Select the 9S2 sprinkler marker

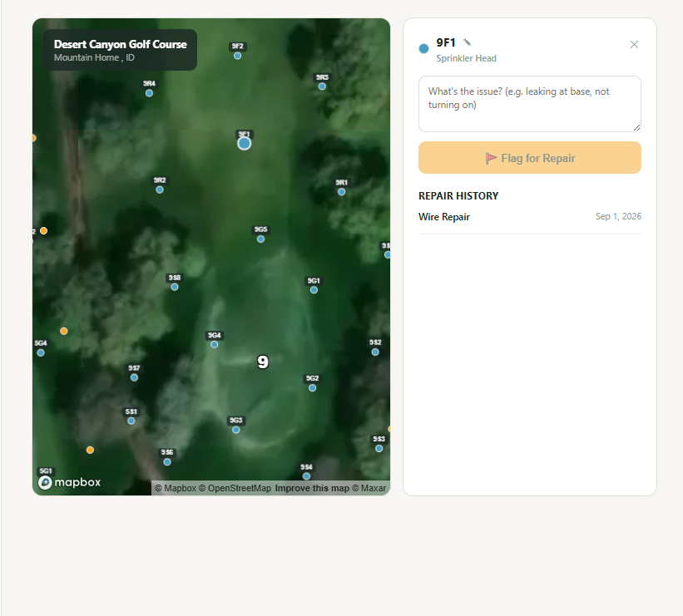(x=375, y=352)
